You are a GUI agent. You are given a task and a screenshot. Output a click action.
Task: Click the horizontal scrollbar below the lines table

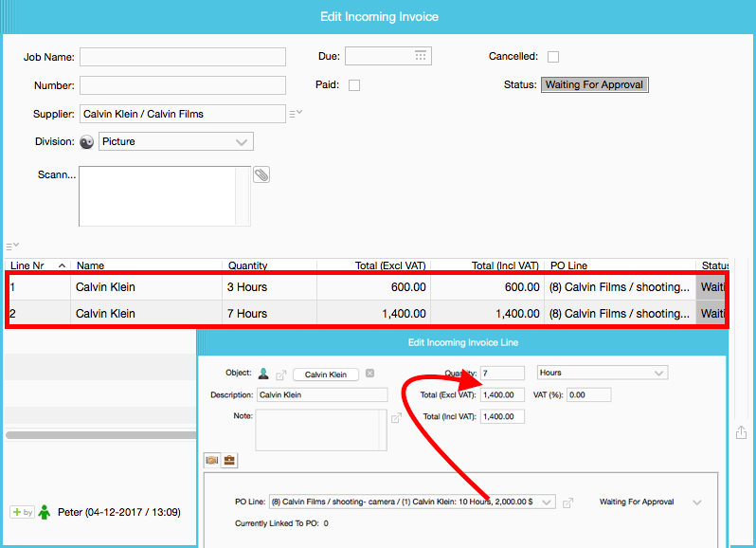tap(101, 435)
